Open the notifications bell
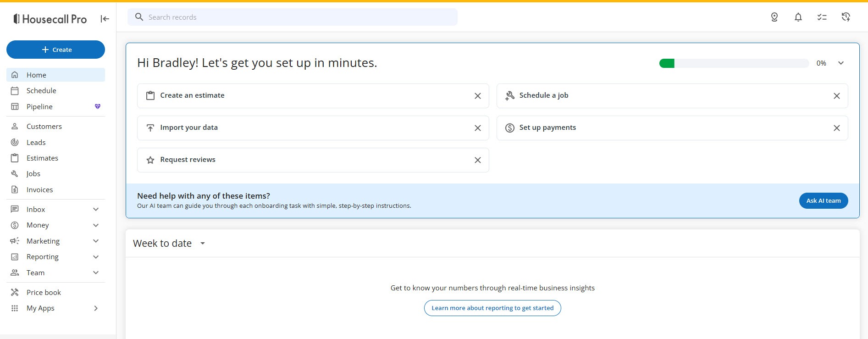Screen dimensions: 868x339 pos(798,17)
